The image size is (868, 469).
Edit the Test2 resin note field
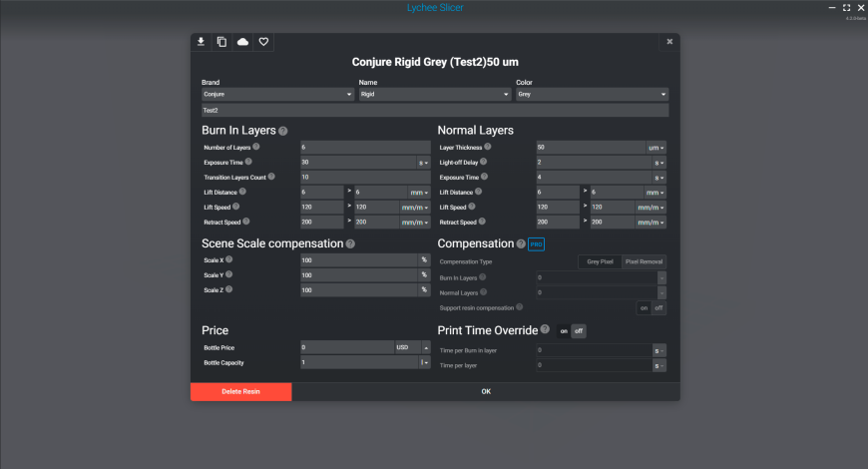coord(435,110)
